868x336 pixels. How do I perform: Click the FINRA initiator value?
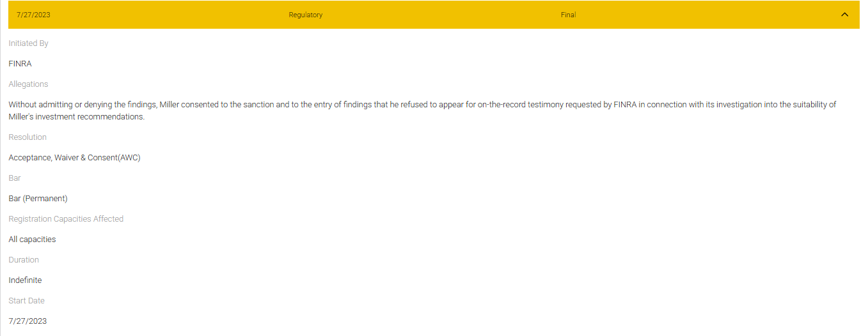pos(20,64)
